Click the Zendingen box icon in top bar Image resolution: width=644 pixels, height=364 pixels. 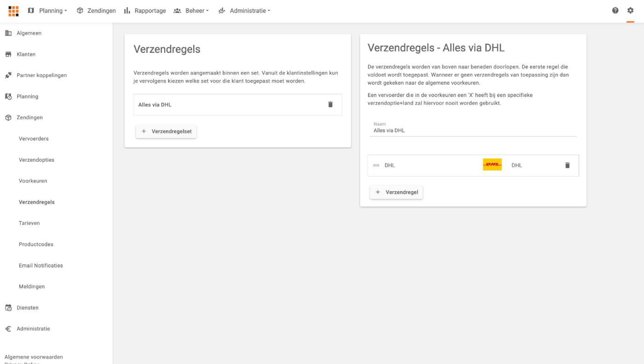pos(80,11)
